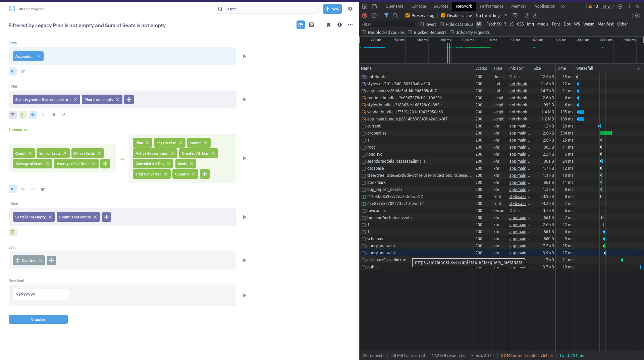Open the network request search

point(396,15)
